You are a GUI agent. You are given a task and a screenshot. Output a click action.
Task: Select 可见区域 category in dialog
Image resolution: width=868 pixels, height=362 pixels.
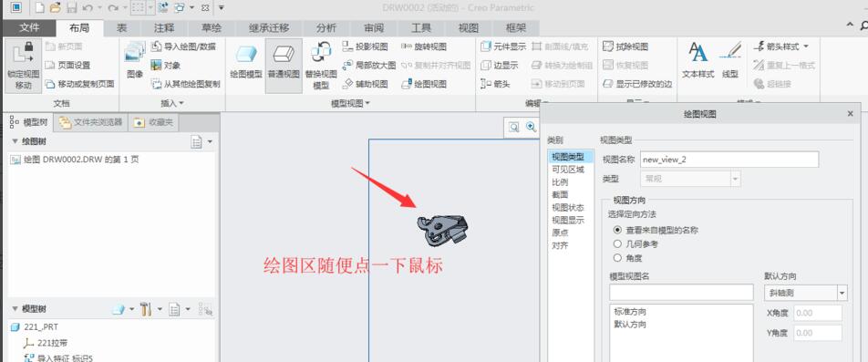[x=568, y=170]
